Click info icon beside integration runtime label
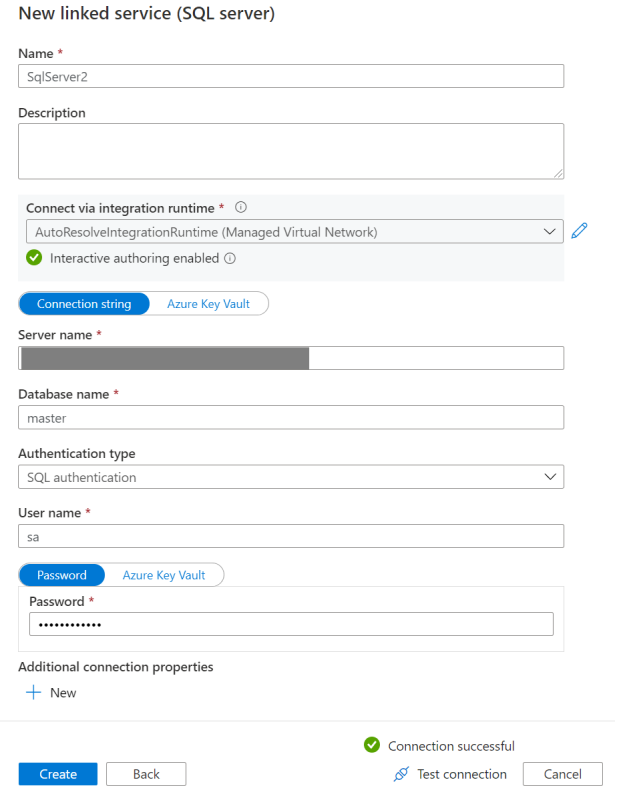The image size is (630, 806). (x=240, y=208)
